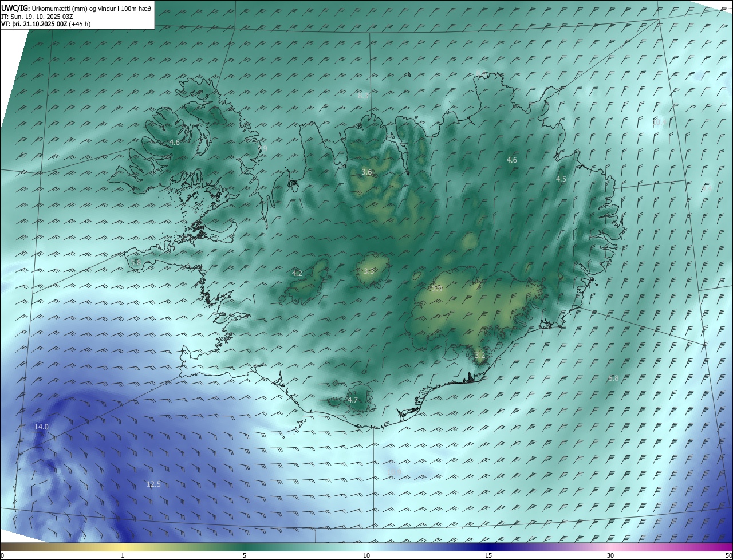The image size is (733, 560).
Task: Click the 4.6 value in northeast Iceland
Action: [512, 160]
